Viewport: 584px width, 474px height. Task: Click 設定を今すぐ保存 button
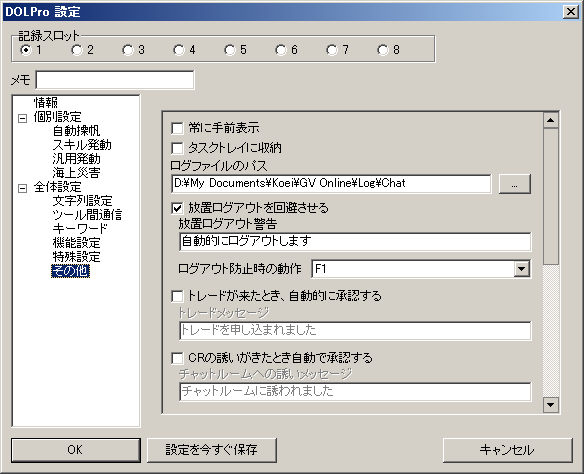[x=212, y=450]
